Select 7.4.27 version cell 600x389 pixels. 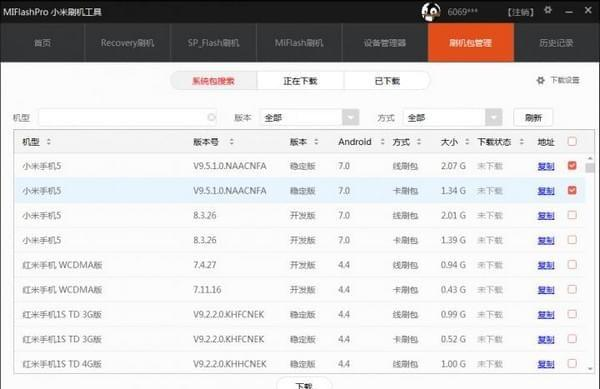pyautogui.click(x=205, y=265)
